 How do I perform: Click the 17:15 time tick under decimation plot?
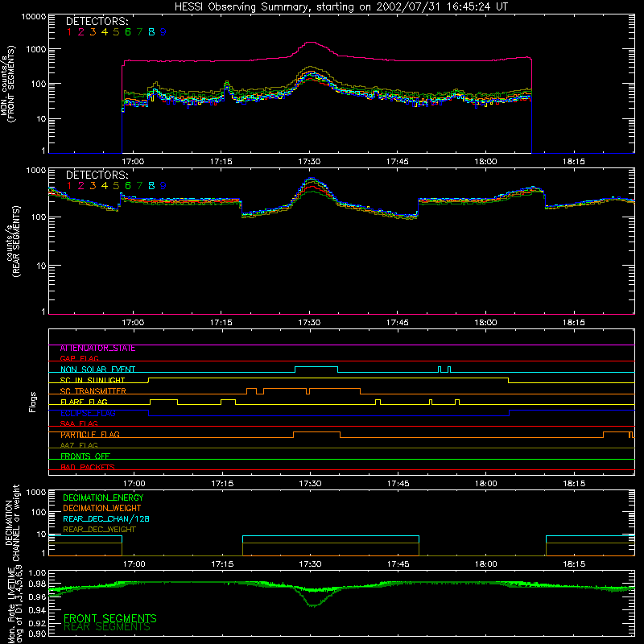coord(222,564)
